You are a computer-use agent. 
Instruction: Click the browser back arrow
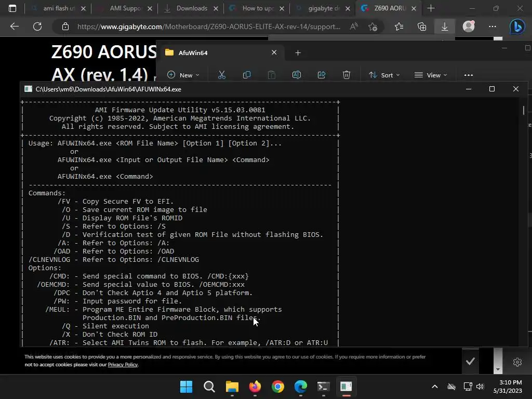pos(14,26)
